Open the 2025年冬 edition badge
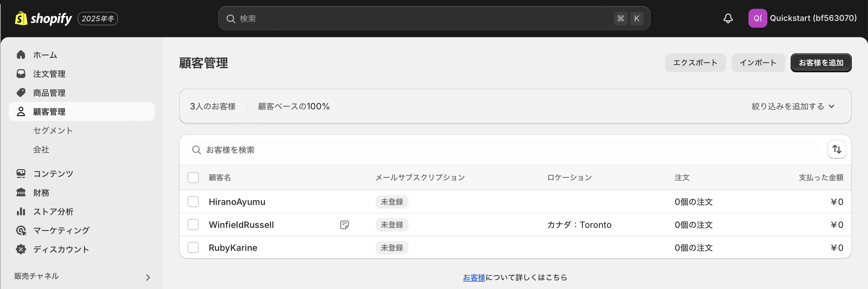This screenshot has width=868, height=289. (x=98, y=19)
